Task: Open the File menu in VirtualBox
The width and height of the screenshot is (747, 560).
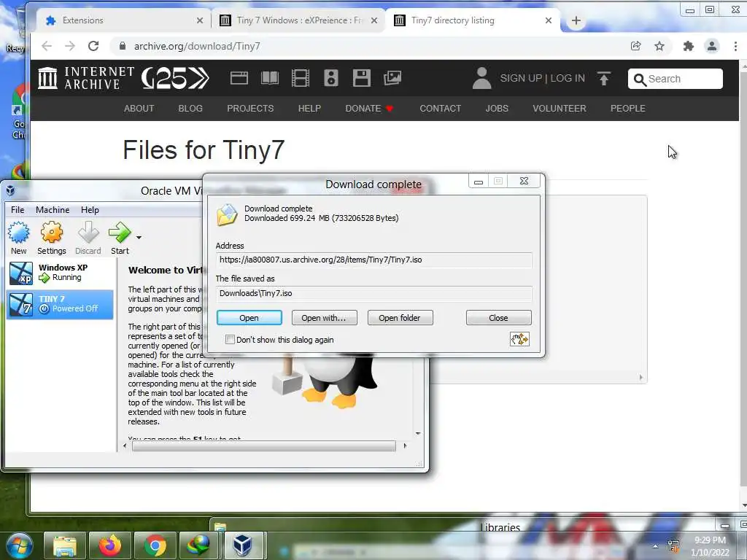Action: (x=18, y=210)
